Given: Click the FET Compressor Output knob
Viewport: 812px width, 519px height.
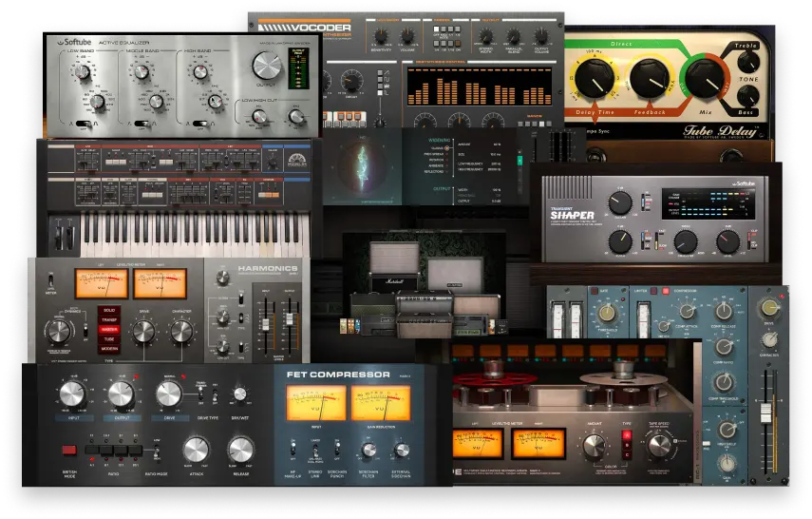Looking at the screenshot, I should 121,395.
